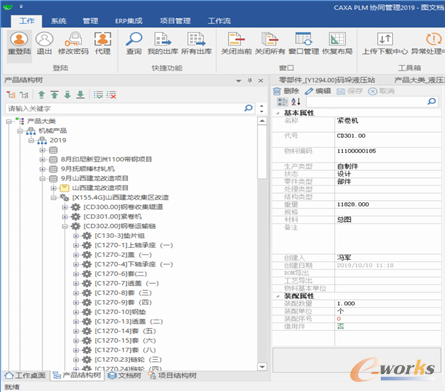Click the list filter icon in tree toolbar

pos(98,95)
